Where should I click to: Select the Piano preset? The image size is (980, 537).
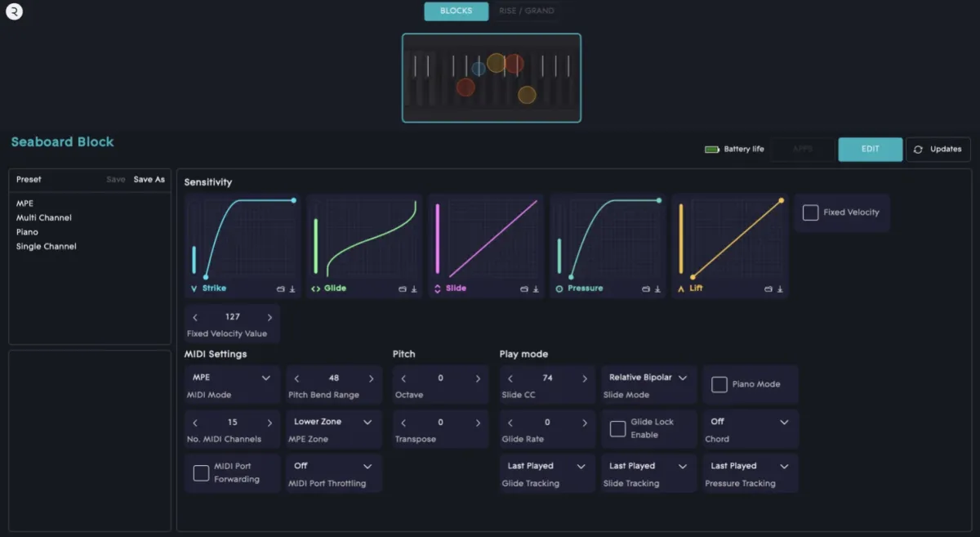tap(27, 232)
